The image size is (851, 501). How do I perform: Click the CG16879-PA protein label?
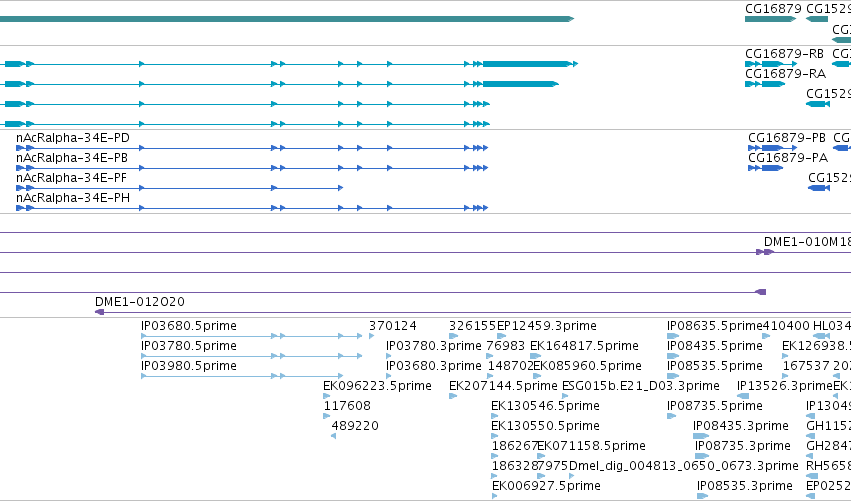[x=788, y=158]
